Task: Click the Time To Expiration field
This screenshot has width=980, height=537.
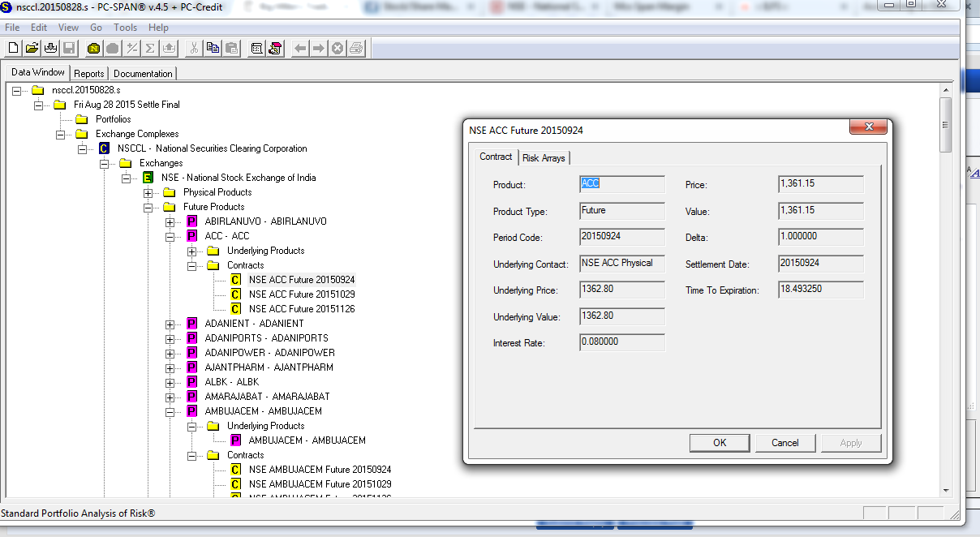Action: pos(821,290)
